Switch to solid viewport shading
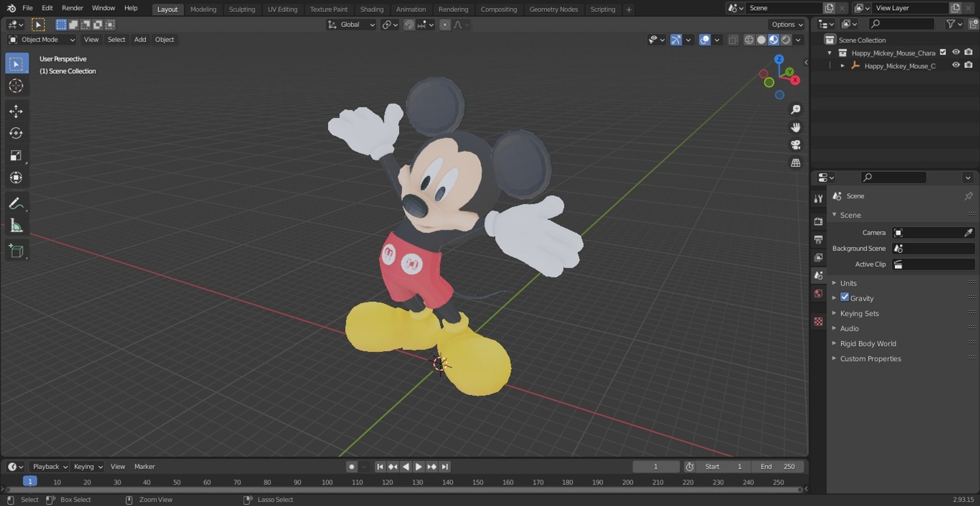The image size is (980, 506). coord(761,40)
